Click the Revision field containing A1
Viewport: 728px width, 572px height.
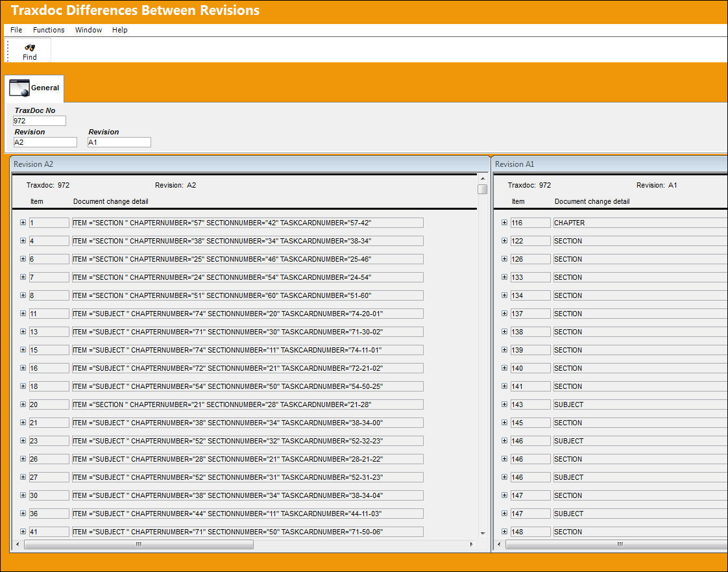(x=119, y=142)
